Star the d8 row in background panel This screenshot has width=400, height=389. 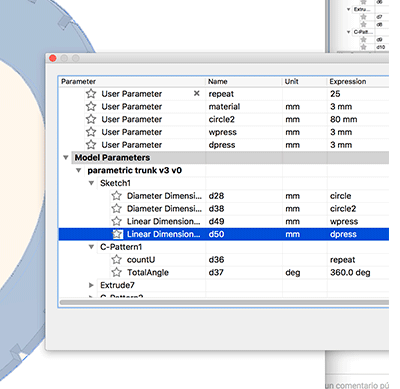(x=363, y=24)
